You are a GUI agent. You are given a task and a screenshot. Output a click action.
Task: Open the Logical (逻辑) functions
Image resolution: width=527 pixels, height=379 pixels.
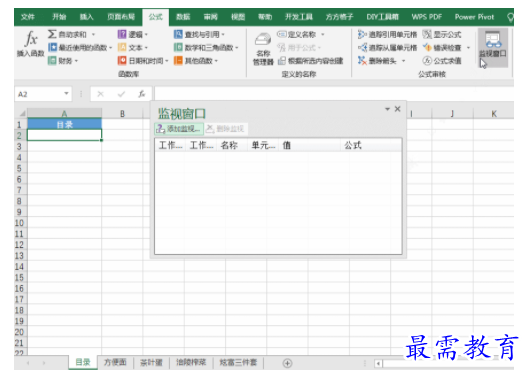coord(133,34)
